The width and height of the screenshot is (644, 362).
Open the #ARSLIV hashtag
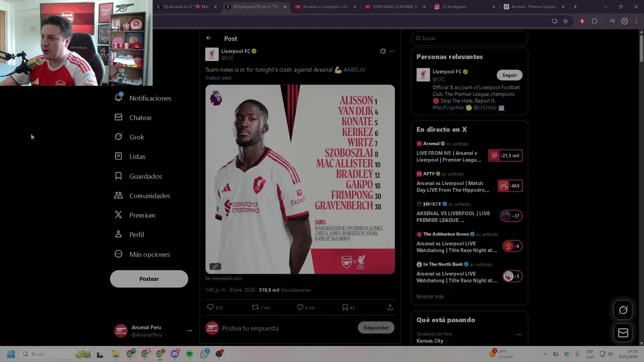click(355, 70)
